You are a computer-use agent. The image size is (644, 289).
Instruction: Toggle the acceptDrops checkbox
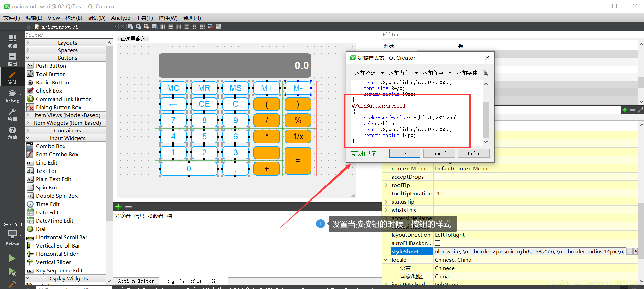(x=438, y=177)
